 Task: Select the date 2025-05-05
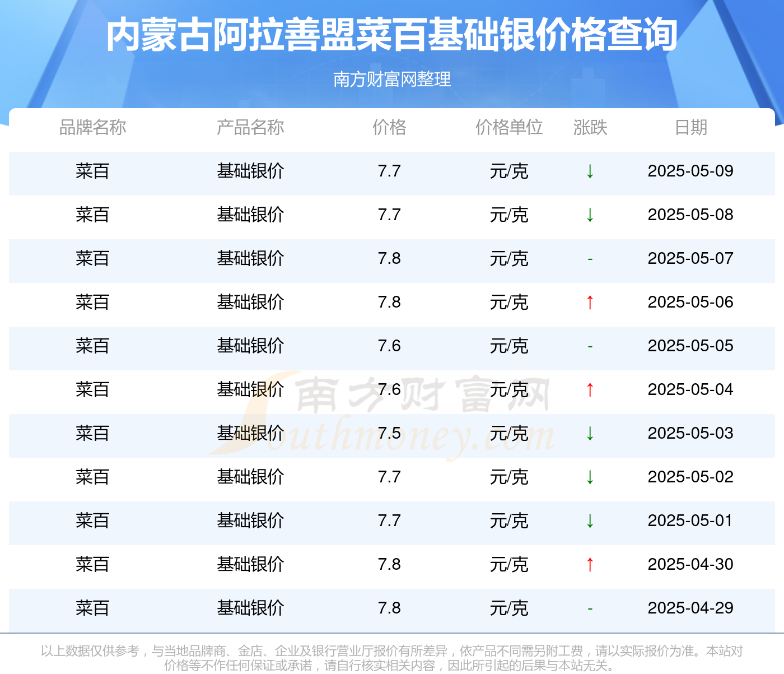coord(690,346)
